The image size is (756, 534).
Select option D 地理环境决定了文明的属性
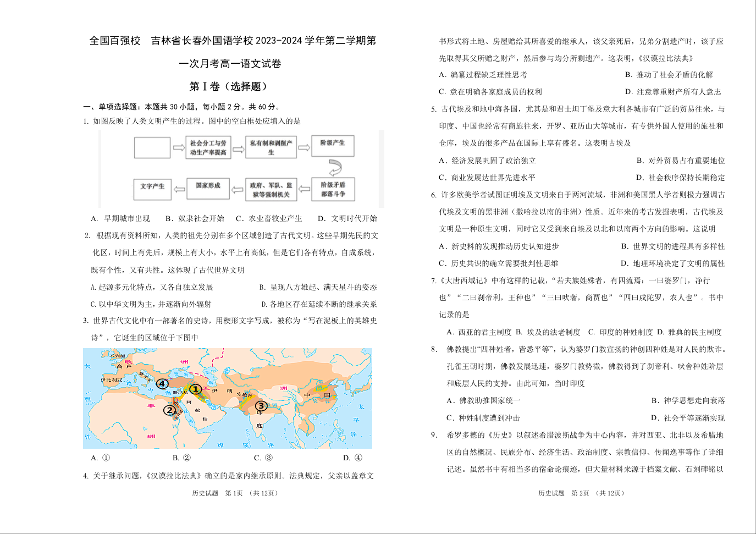click(673, 263)
